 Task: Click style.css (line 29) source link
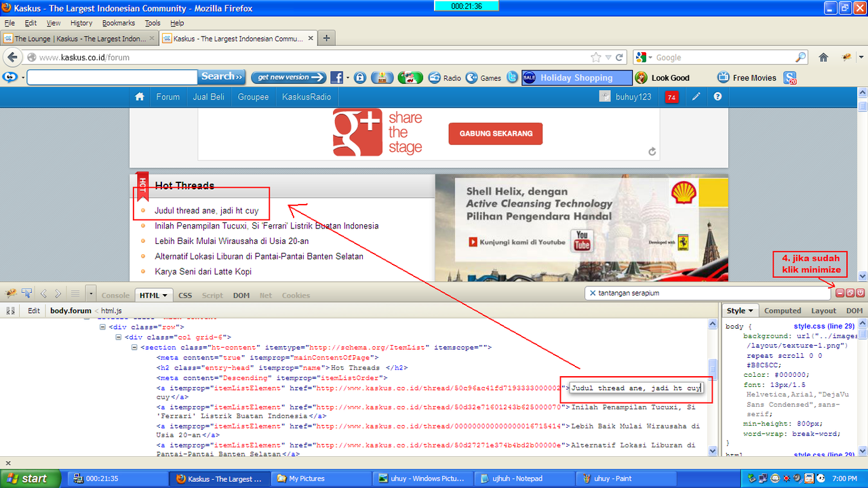[824, 327]
